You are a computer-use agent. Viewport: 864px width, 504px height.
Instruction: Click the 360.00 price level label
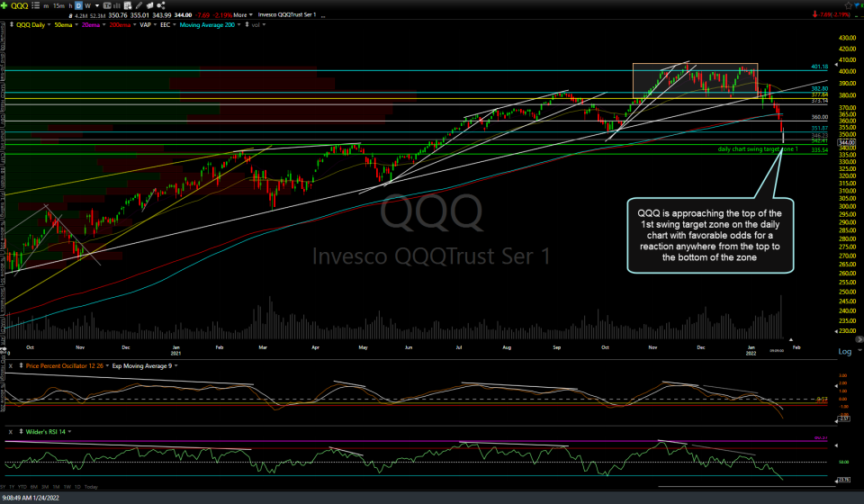click(x=819, y=117)
